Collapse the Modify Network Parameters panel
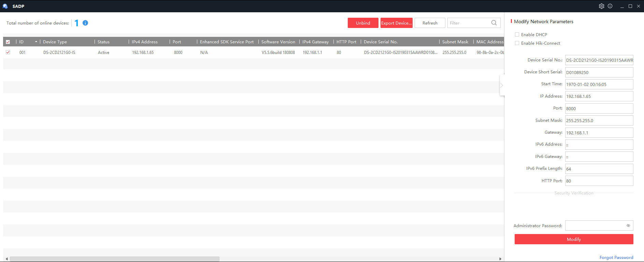This screenshot has height=262, width=644. (x=502, y=85)
